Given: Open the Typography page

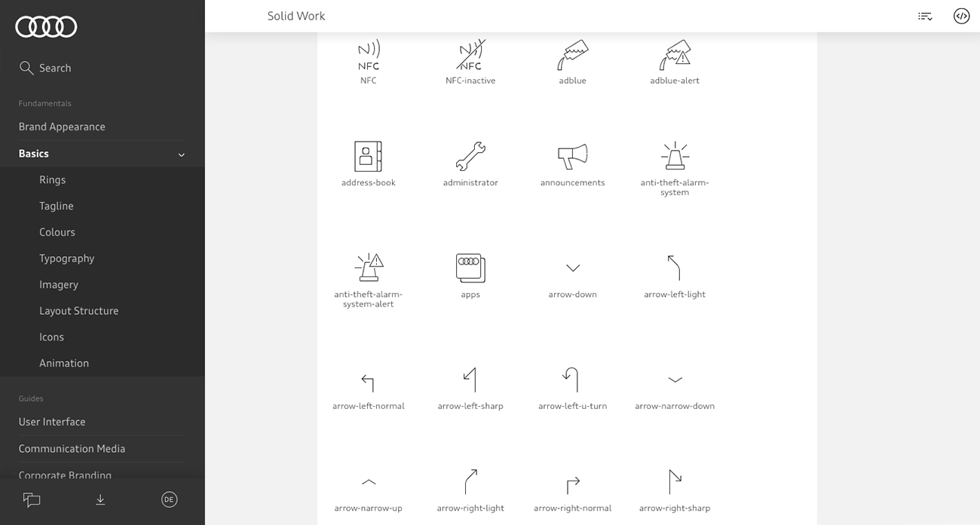Looking at the screenshot, I should (67, 258).
